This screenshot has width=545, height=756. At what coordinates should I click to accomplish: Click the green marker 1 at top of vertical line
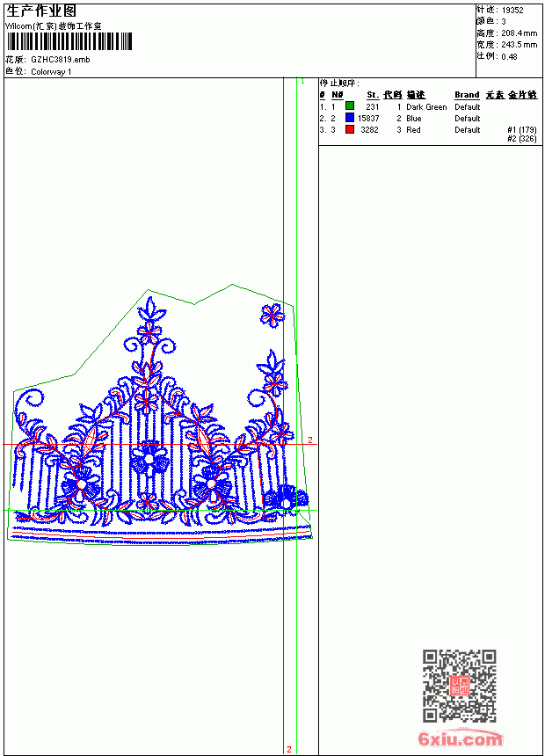302,82
